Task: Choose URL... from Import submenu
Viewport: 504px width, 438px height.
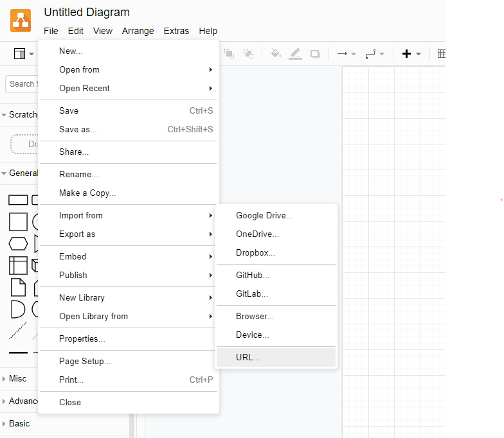Action: pos(248,357)
